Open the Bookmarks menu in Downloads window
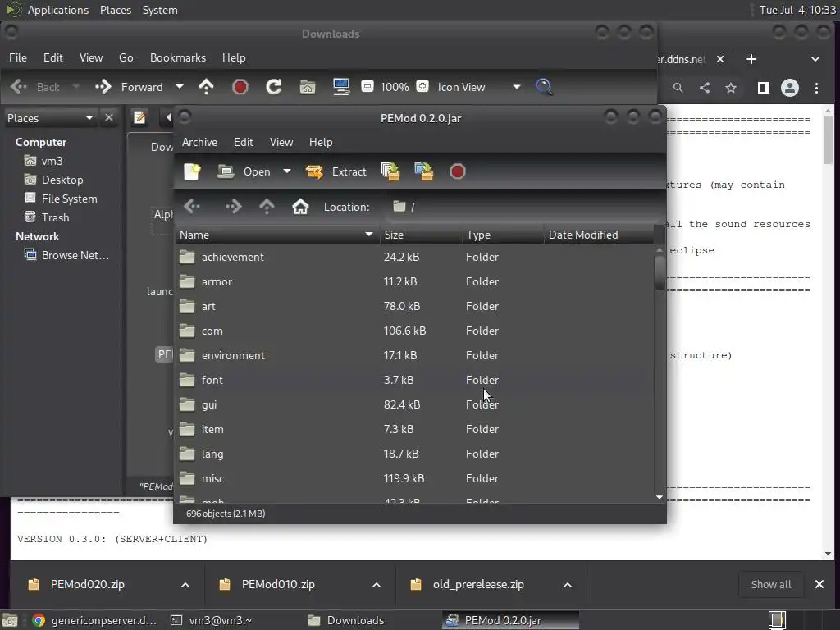 tap(178, 57)
